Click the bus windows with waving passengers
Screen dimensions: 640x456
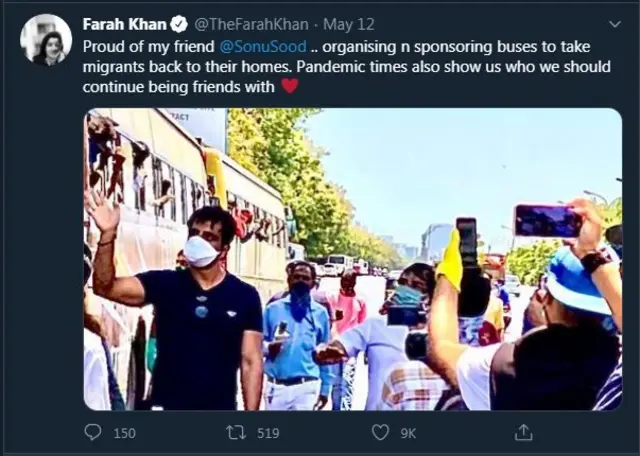150,185
